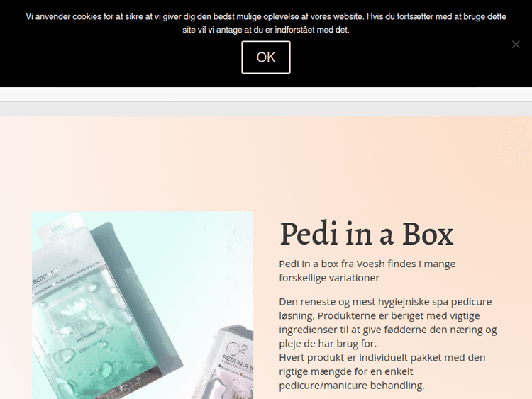
Task: Accept cookies with the OK button
Action: tap(266, 57)
